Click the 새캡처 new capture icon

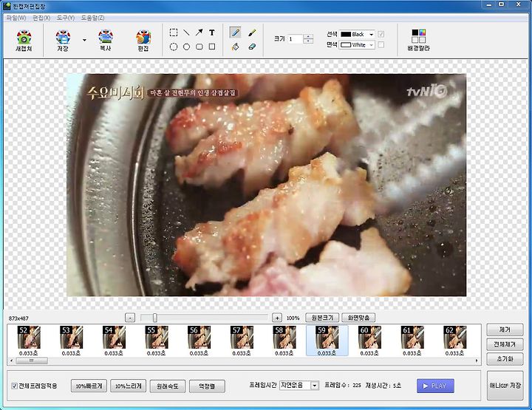(24, 41)
